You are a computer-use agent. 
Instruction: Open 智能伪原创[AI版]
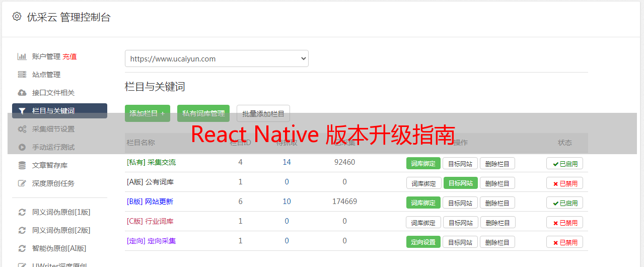coord(59,248)
